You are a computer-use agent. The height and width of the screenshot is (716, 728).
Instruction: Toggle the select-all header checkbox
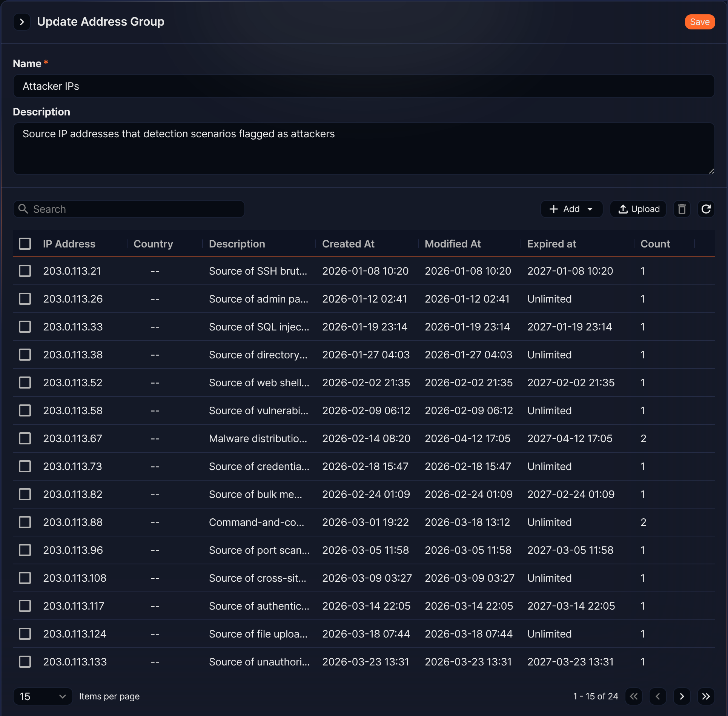point(25,244)
